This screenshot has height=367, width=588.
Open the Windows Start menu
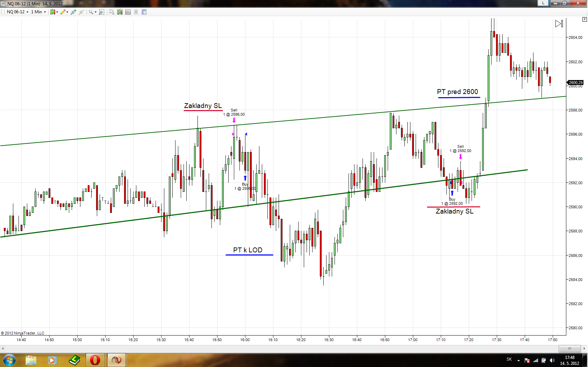pos(9,360)
